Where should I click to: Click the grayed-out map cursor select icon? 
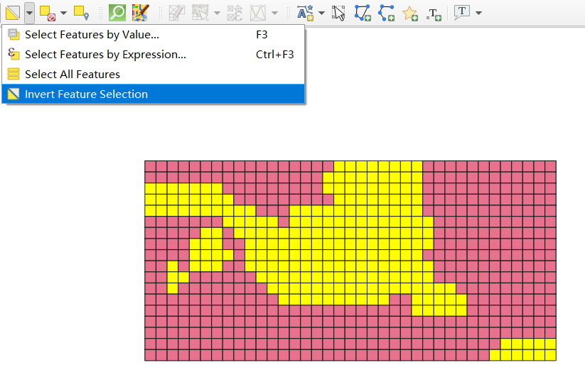pos(200,13)
